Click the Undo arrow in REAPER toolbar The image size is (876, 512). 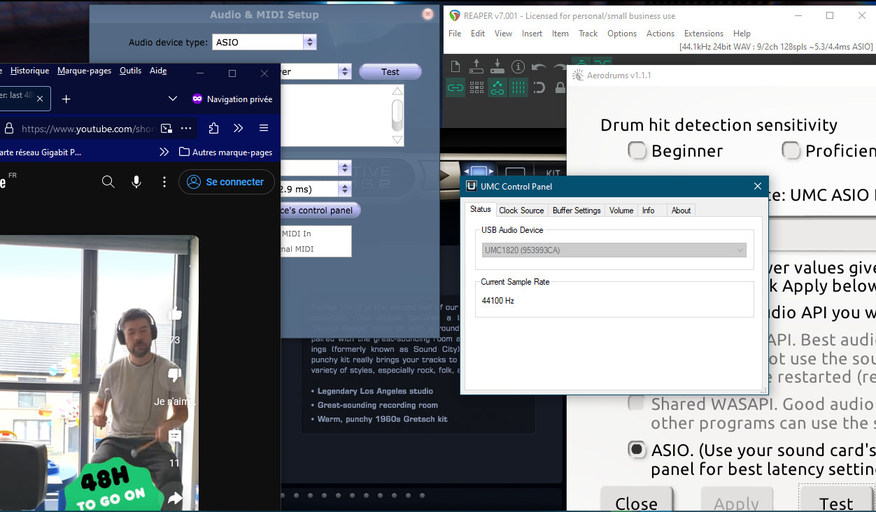tap(539, 67)
